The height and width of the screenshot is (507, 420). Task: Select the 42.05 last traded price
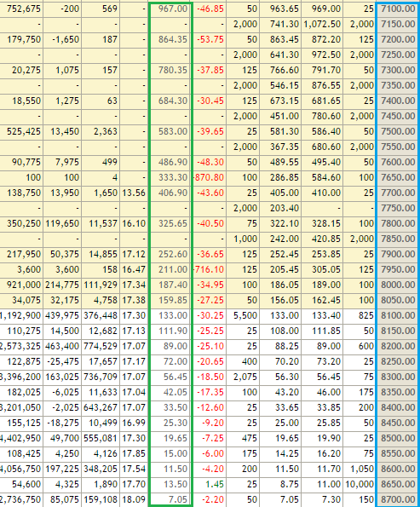(170, 393)
